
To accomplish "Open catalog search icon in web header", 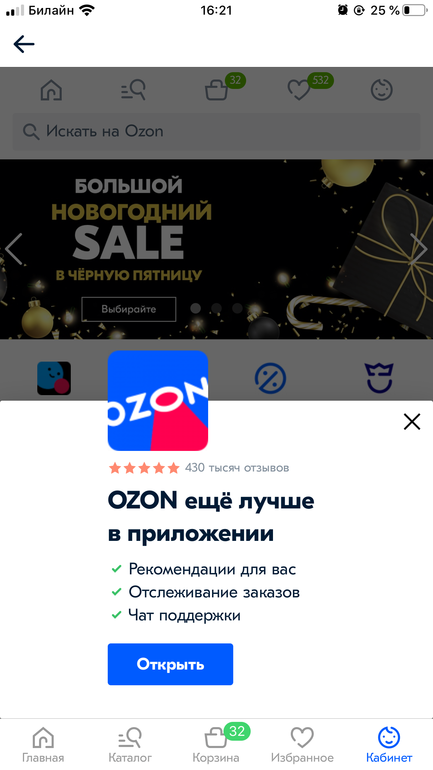I will [x=133, y=90].
